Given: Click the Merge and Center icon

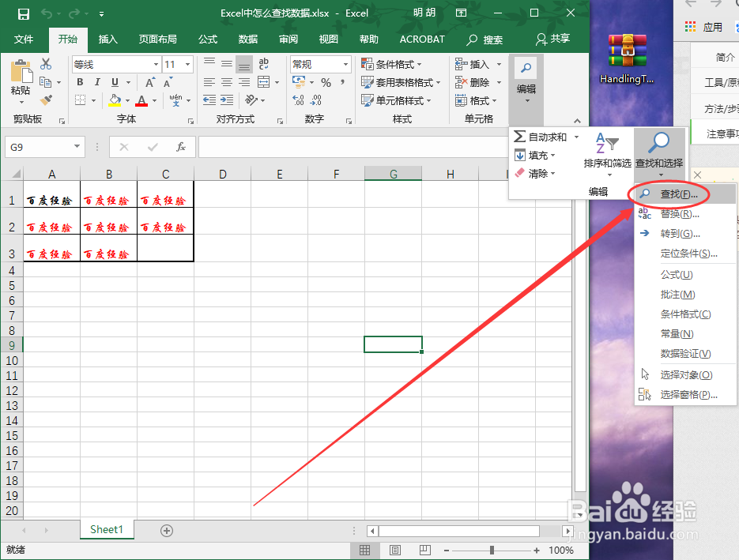Looking at the screenshot, I should (x=263, y=82).
